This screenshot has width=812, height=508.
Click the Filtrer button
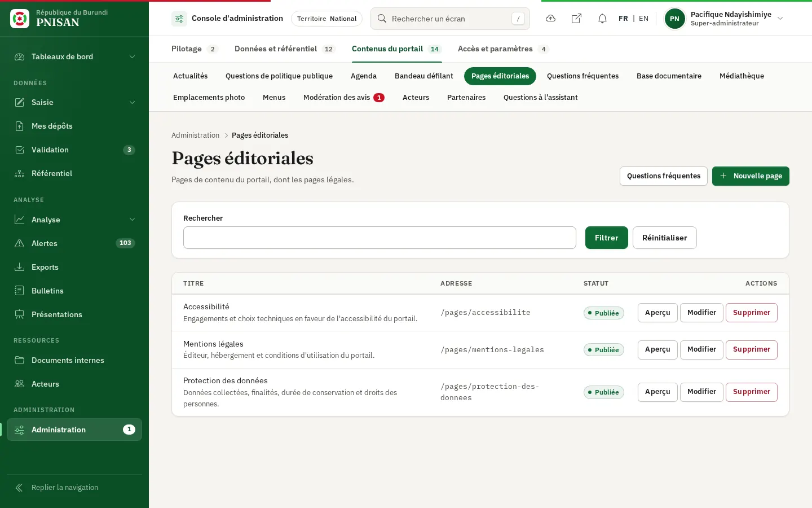(606, 238)
